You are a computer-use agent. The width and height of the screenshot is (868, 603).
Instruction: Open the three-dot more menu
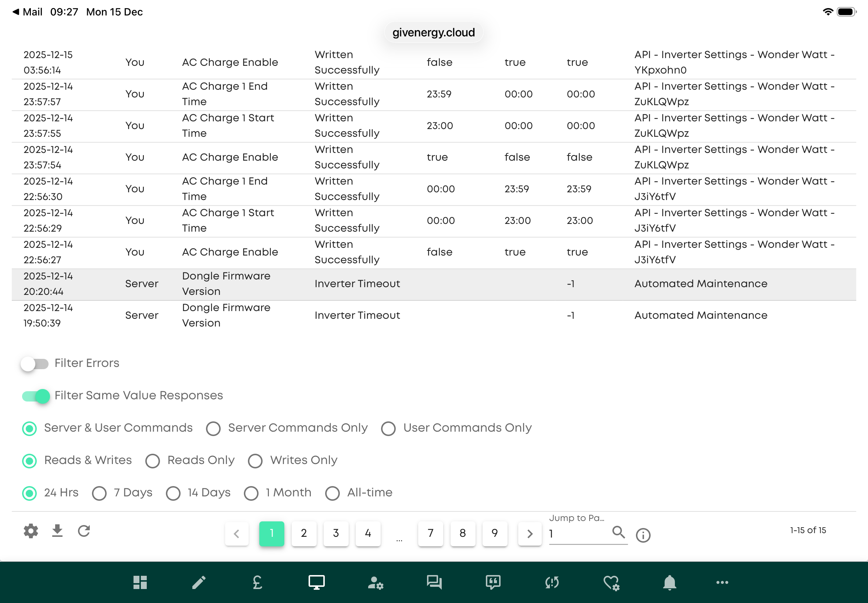click(722, 582)
